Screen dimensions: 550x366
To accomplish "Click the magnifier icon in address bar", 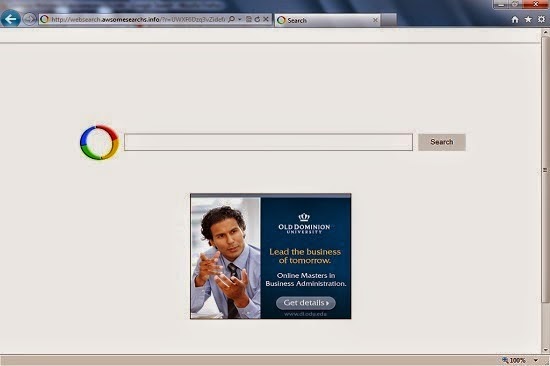I will pyautogui.click(x=232, y=19).
